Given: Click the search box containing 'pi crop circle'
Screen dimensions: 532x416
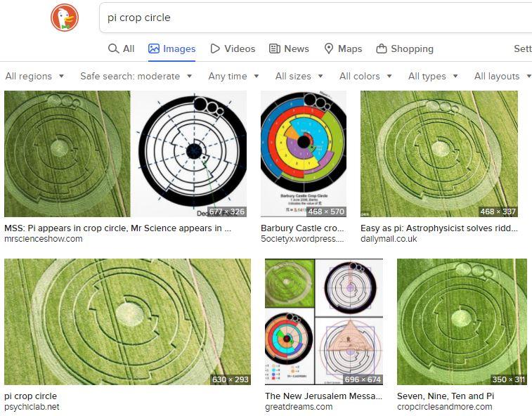Looking at the screenshot, I should [x=316, y=18].
